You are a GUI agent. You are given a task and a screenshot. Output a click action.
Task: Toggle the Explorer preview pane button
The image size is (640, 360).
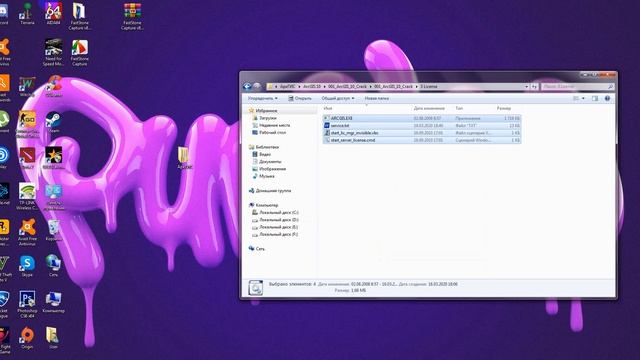point(595,98)
